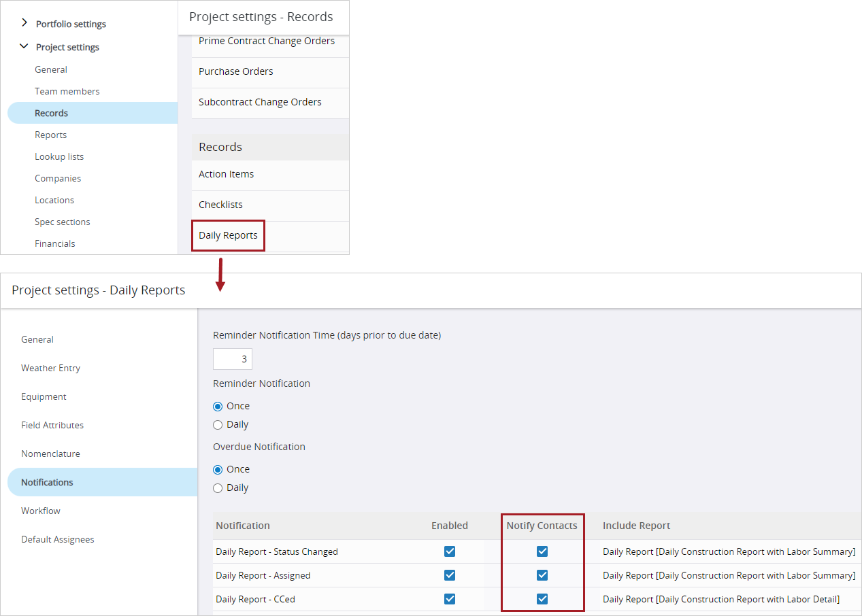Toggle Notify Contacts for Status Changed row

pyautogui.click(x=542, y=551)
